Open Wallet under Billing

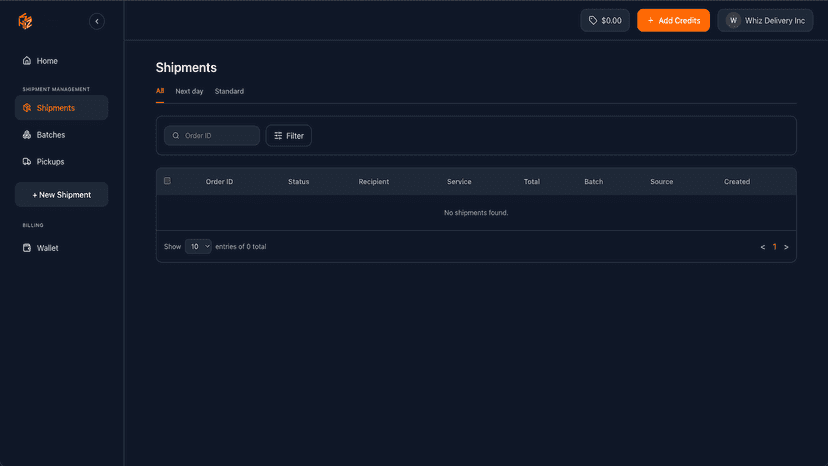[x=61, y=248]
